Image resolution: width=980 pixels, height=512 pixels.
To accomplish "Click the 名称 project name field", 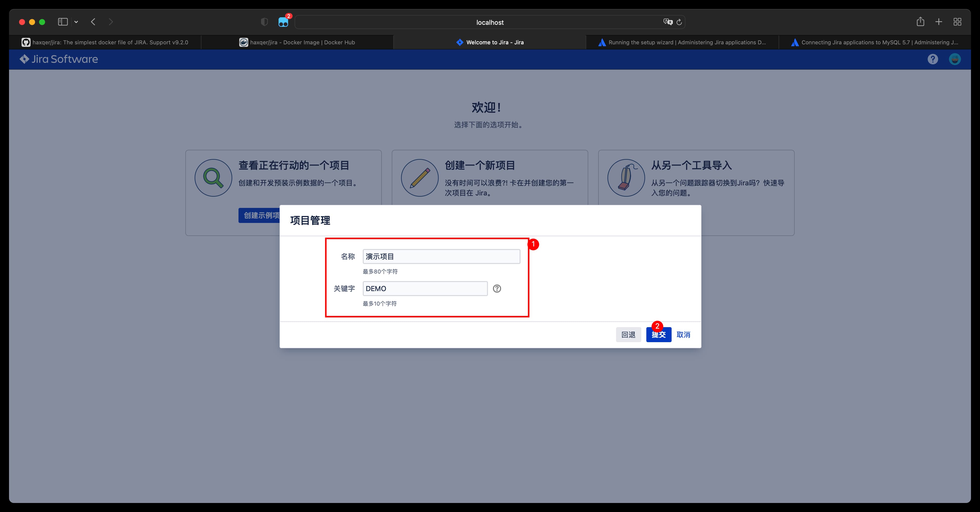I will pos(441,257).
